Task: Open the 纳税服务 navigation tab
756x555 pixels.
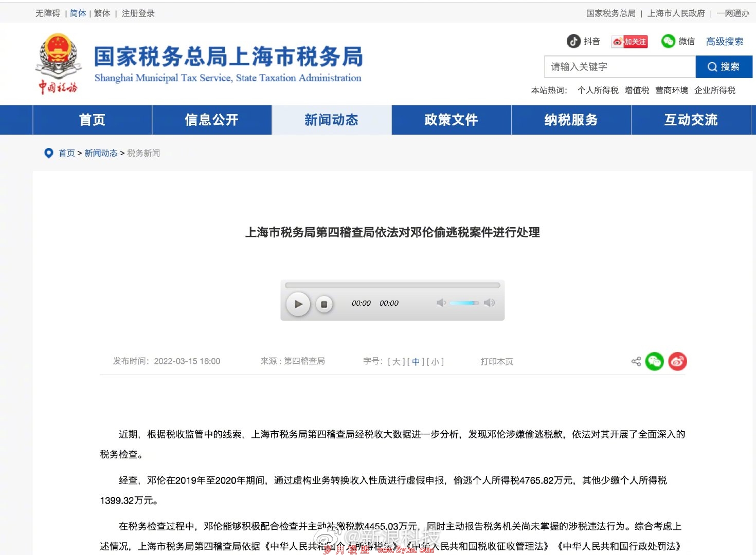Action: 571,120
